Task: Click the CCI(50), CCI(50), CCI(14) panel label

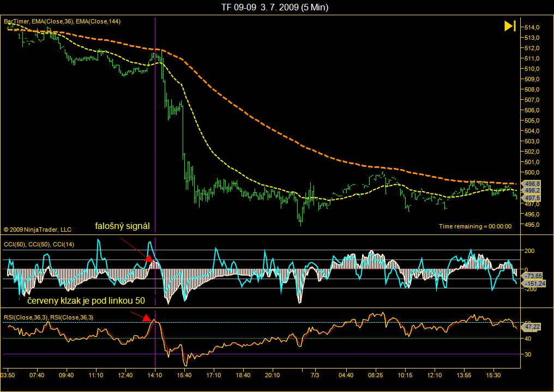Action: pyautogui.click(x=39, y=244)
